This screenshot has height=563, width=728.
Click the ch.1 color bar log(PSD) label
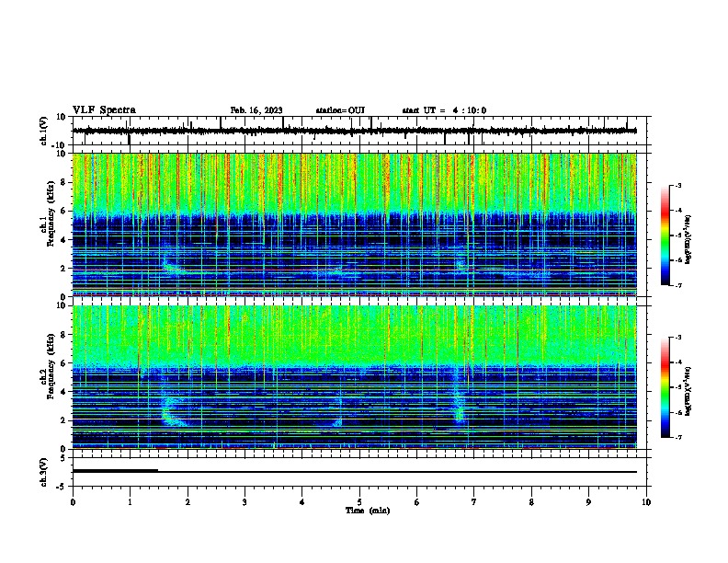tap(688, 240)
